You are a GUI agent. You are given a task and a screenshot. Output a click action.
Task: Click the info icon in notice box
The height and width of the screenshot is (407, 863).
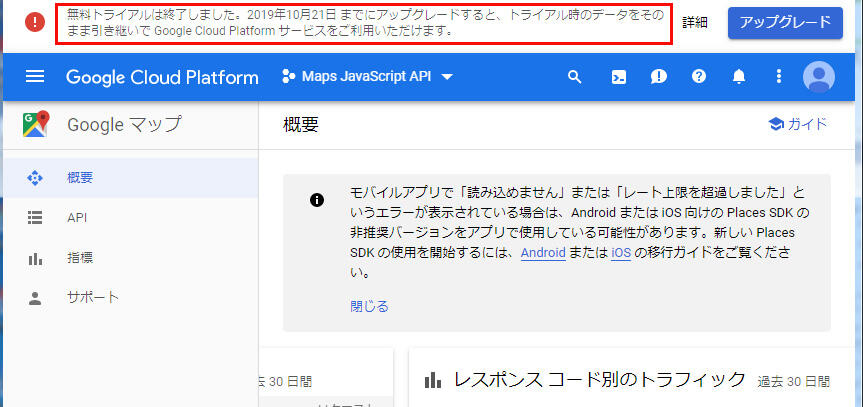coord(317,200)
